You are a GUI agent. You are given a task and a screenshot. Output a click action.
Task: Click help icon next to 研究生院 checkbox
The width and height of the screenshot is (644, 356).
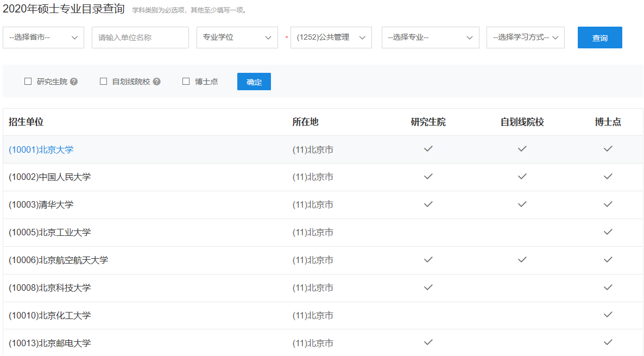74,82
